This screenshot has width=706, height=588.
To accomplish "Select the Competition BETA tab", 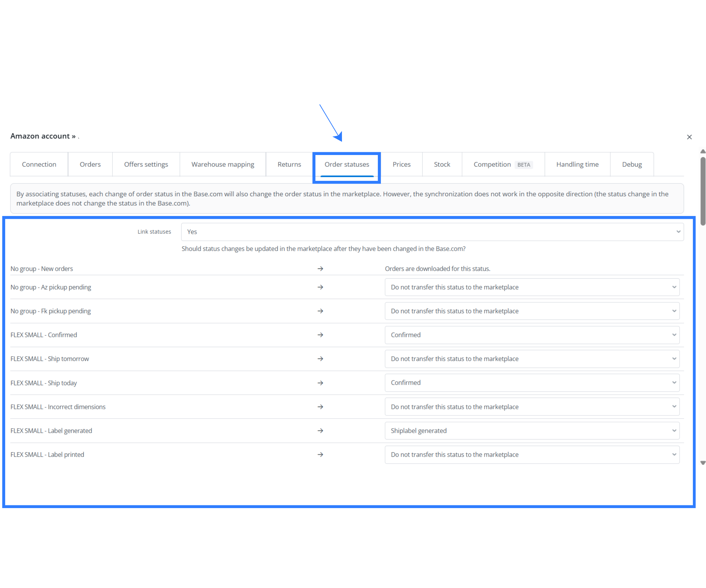I will [503, 164].
